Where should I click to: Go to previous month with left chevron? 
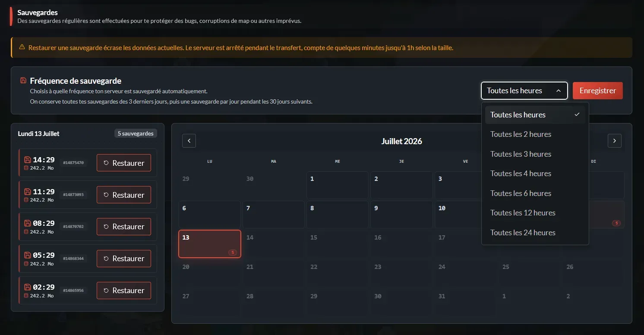coord(189,141)
